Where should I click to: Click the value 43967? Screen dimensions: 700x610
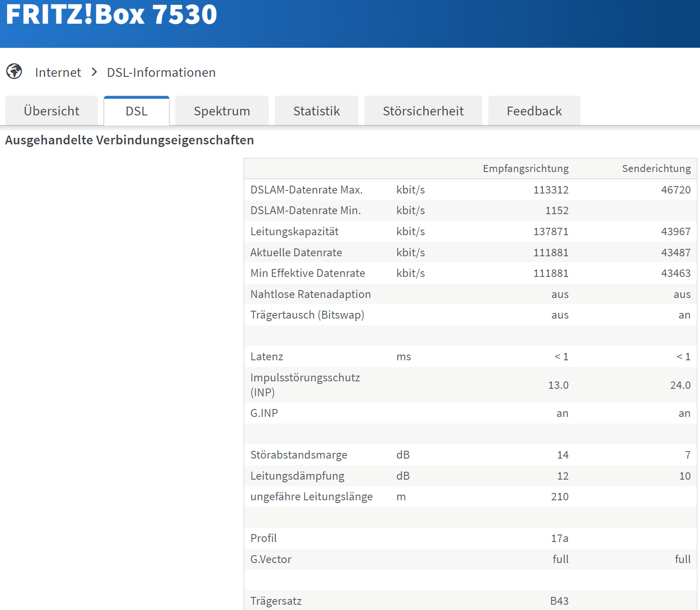coord(676,231)
